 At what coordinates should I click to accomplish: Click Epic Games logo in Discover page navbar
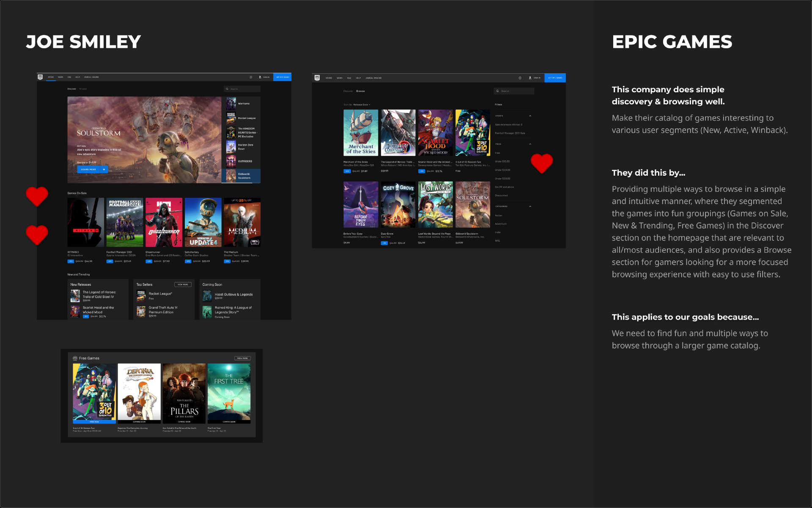coord(40,77)
